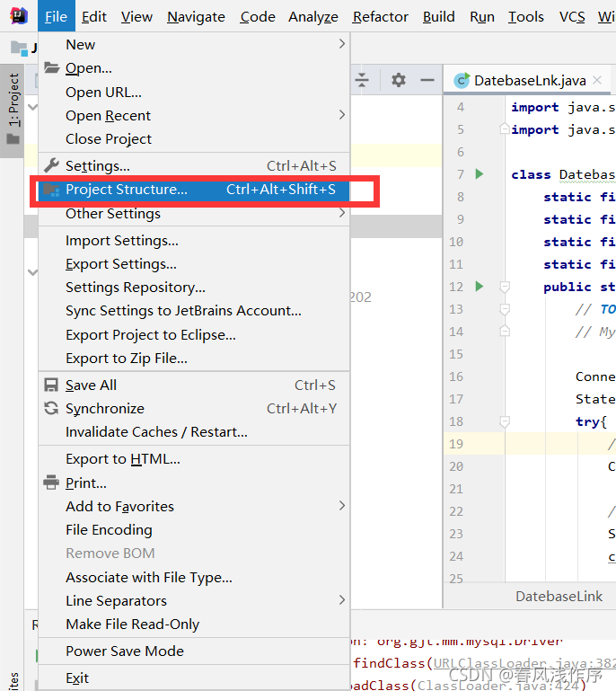This screenshot has width=616, height=691.
Task: Run class from line 7 gutter arrow
Action: point(480,174)
